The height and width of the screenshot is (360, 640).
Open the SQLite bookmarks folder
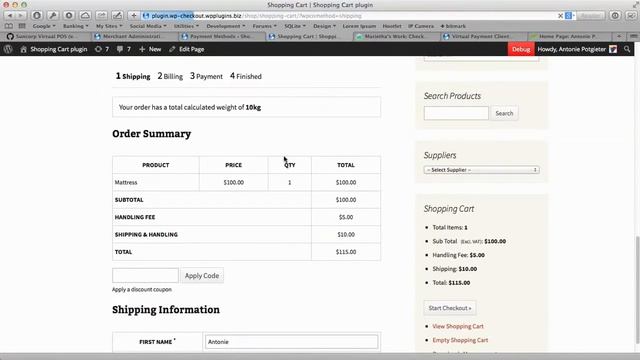point(295,26)
